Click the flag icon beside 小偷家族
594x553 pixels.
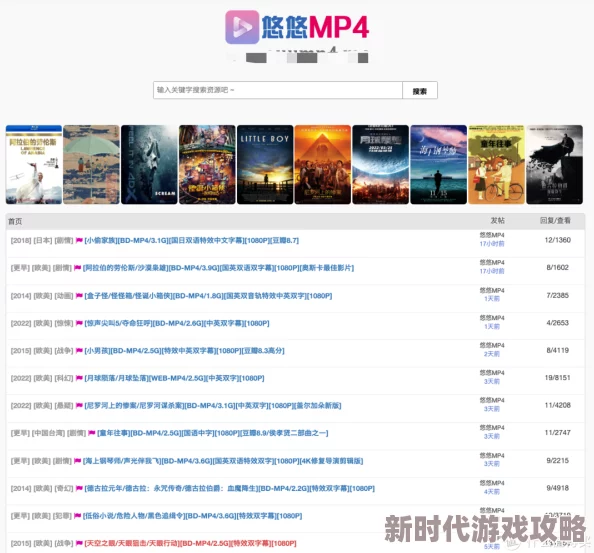pyautogui.click(x=79, y=240)
